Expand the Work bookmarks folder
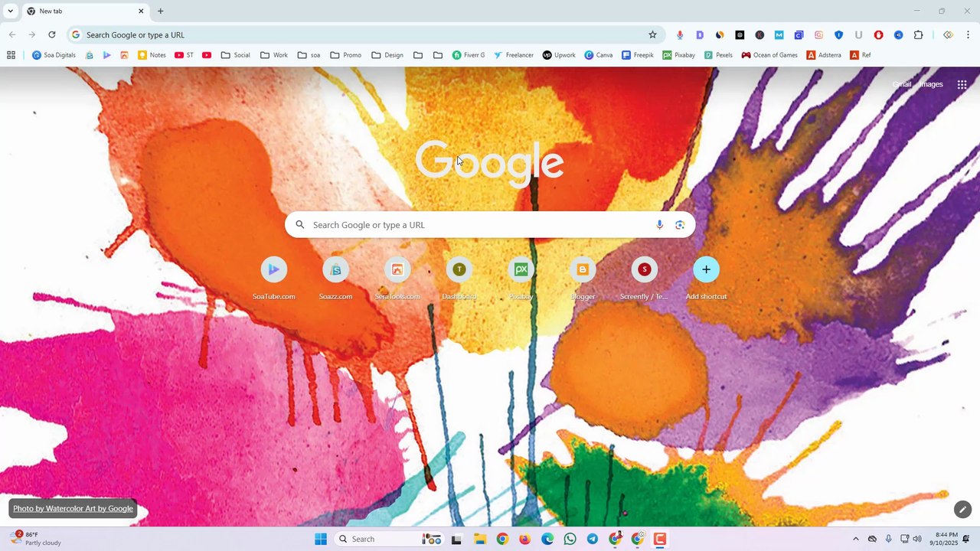This screenshot has width=980, height=551. click(x=274, y=55)
